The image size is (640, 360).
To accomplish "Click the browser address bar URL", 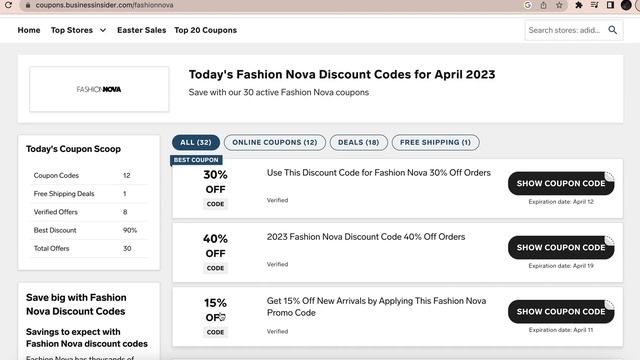I will click(x=104, y=5).
